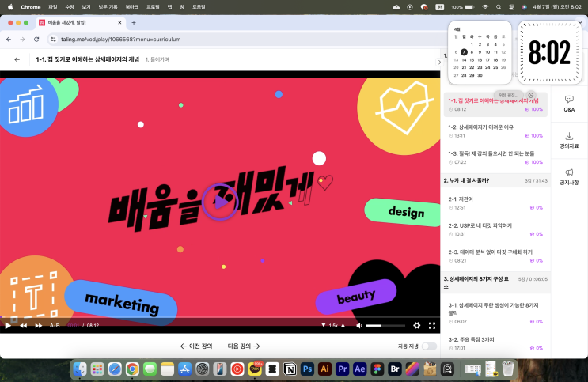
Task: Toggle the 자동 재생 autoplay switch
Action: pos(428,346)
